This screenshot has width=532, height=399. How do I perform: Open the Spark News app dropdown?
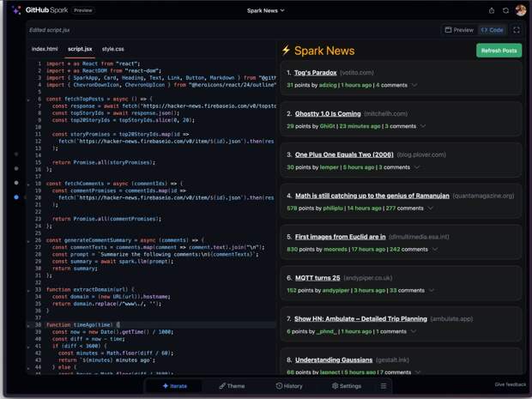pos(266,10)
